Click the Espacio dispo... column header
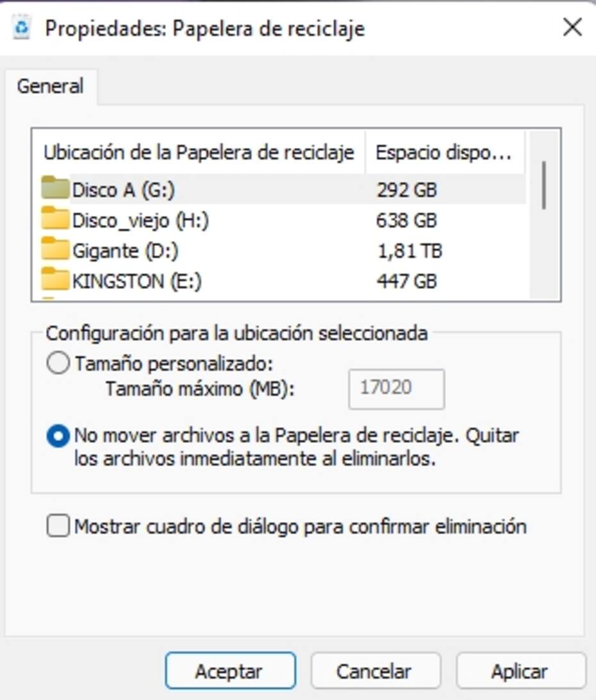The image size is (596, 700). click(445, 152)
